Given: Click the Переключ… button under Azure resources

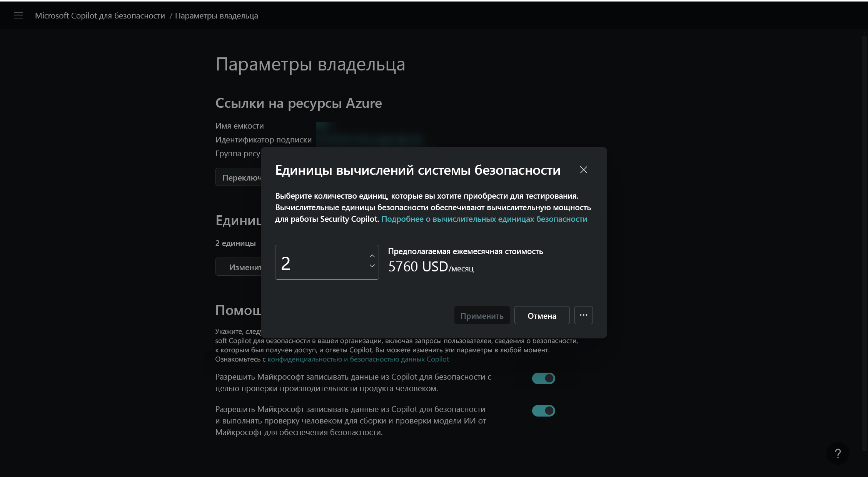Looking at the screenshot, I should point(239,177).
